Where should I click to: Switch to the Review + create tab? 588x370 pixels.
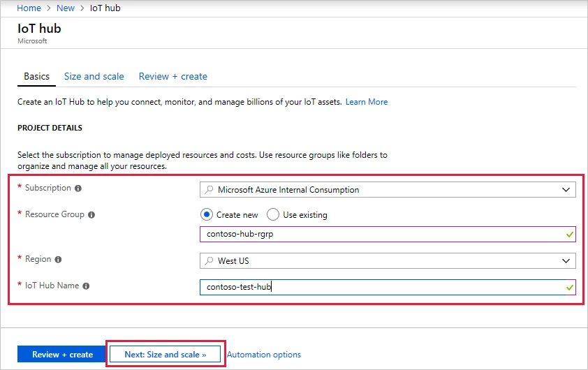tap(173, 77)
